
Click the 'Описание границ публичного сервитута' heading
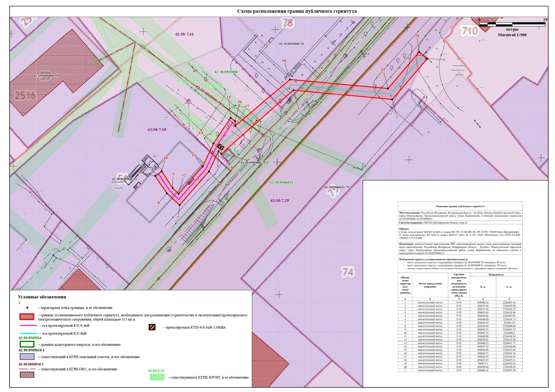click(x=460, y=207)
